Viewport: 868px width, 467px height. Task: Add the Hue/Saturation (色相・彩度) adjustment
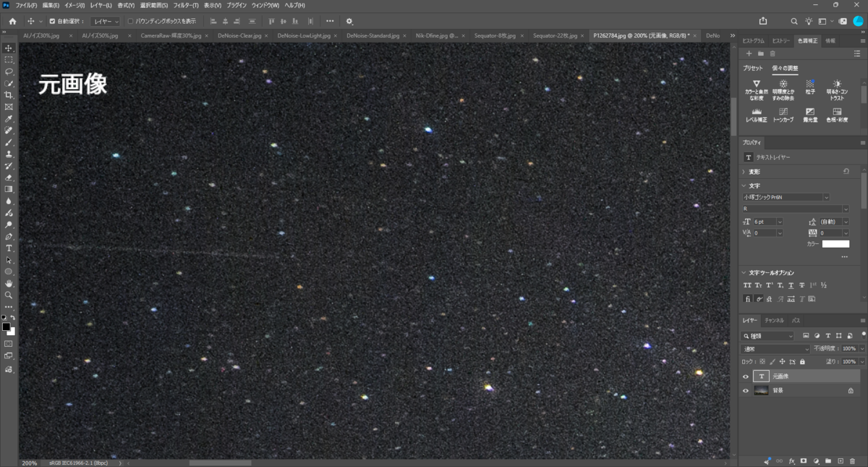coord(837,115)
